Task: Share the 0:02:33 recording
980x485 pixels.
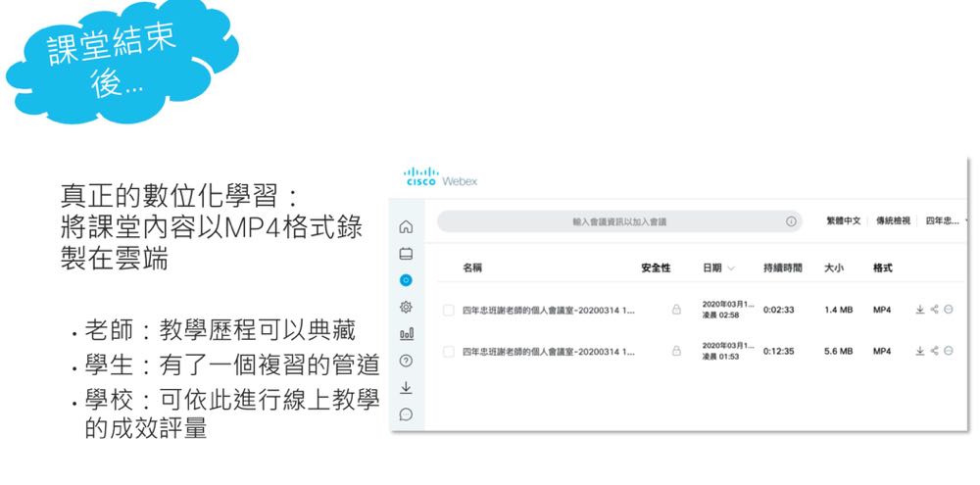Action: 934,310
